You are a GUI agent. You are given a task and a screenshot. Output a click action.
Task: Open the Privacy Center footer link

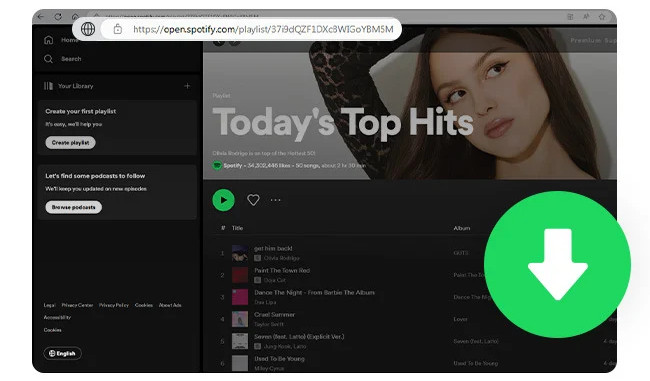pos(78,305)
